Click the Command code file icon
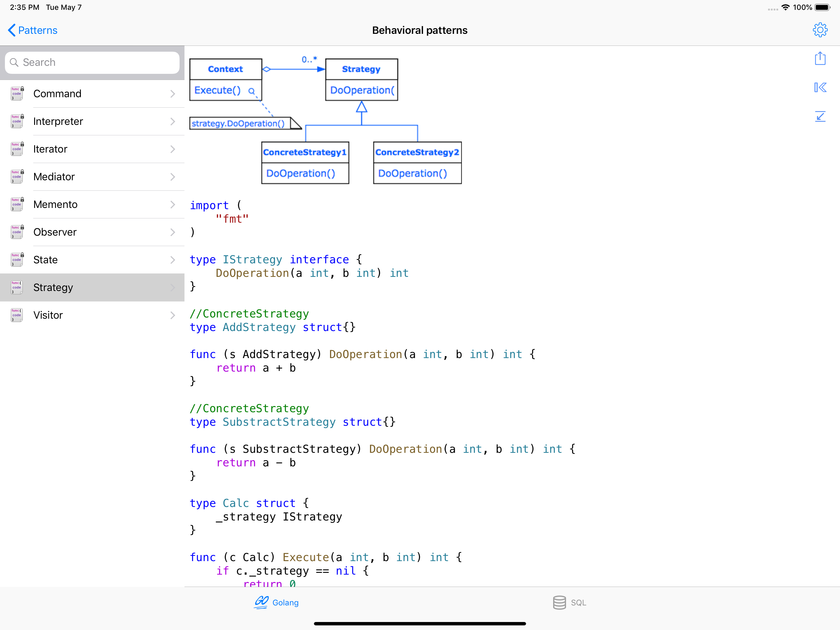 [17, 94]
